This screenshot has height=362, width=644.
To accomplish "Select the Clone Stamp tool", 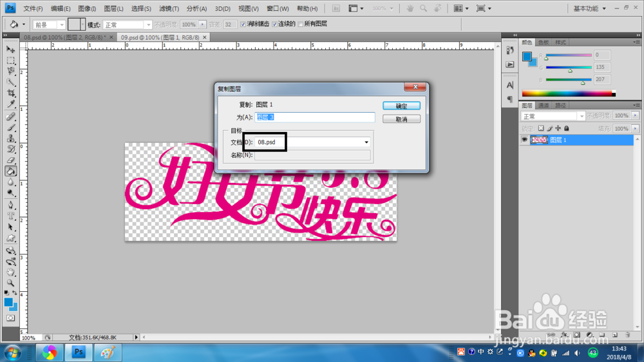I will pyautogui.click(x=11, y=138).
